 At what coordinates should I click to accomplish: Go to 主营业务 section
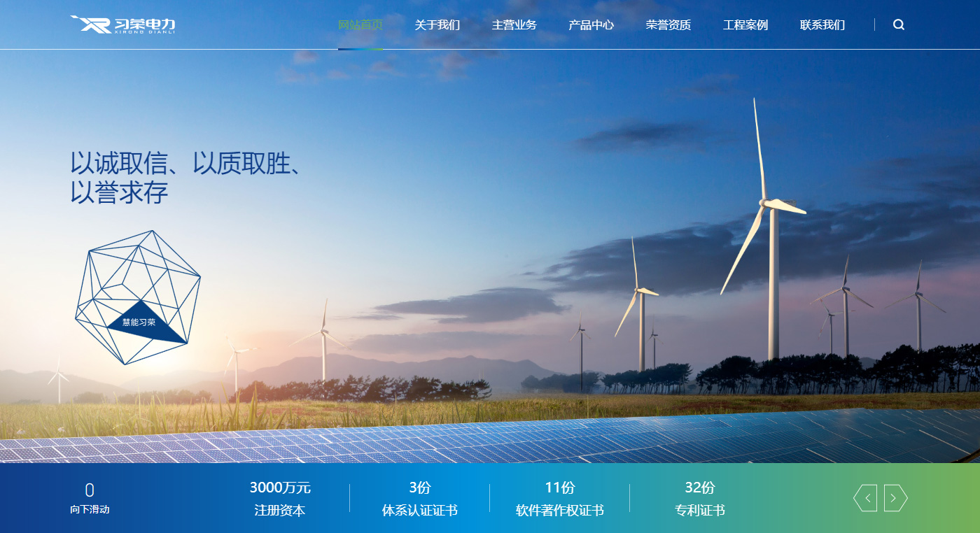click(x=514, y=25)
